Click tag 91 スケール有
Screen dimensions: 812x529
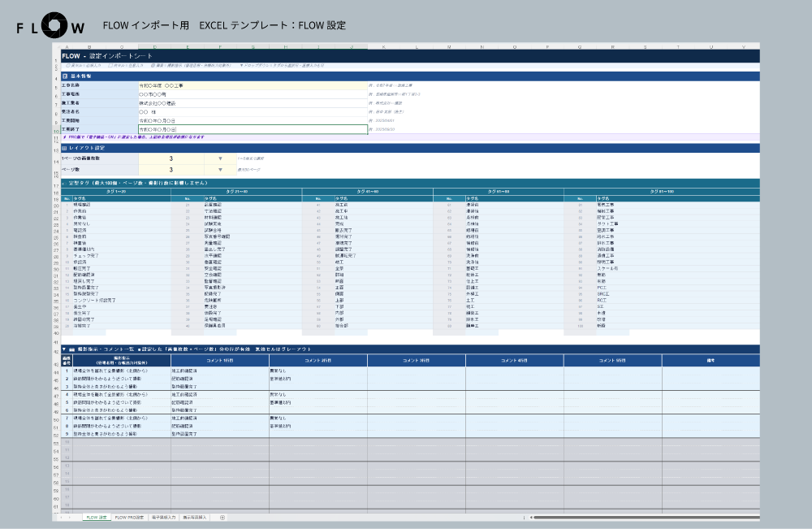[x=607, y=268]
